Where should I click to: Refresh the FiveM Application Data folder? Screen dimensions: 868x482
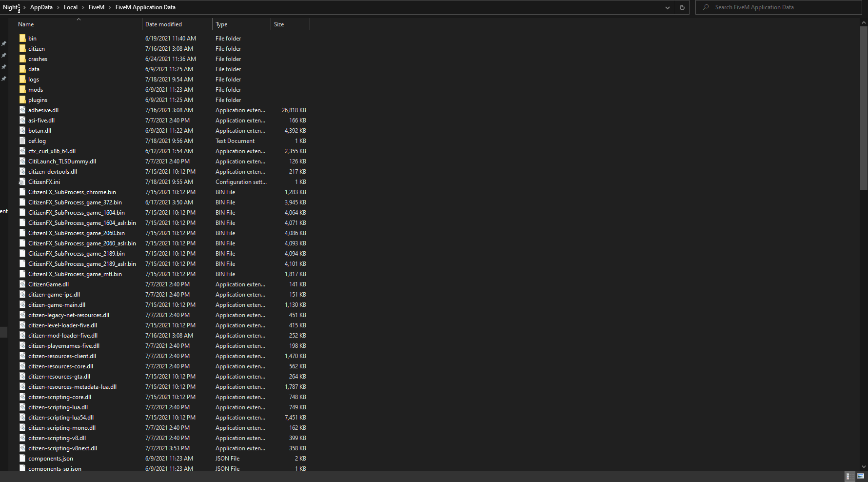[682, 7]
